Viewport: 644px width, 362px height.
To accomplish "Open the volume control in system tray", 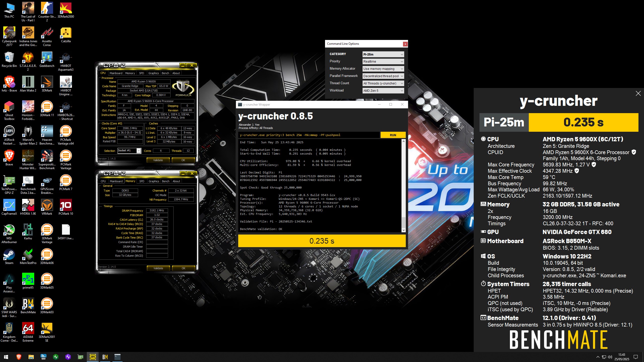I will (x=610, y=357).
